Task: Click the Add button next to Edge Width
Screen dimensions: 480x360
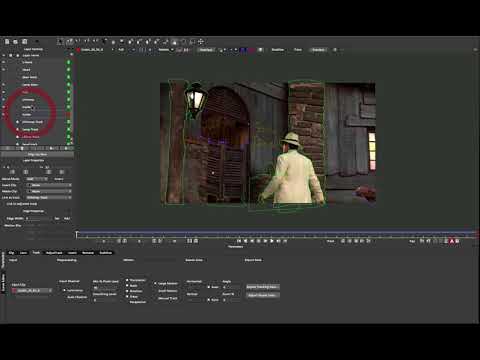Action: [x=67, y=218]
